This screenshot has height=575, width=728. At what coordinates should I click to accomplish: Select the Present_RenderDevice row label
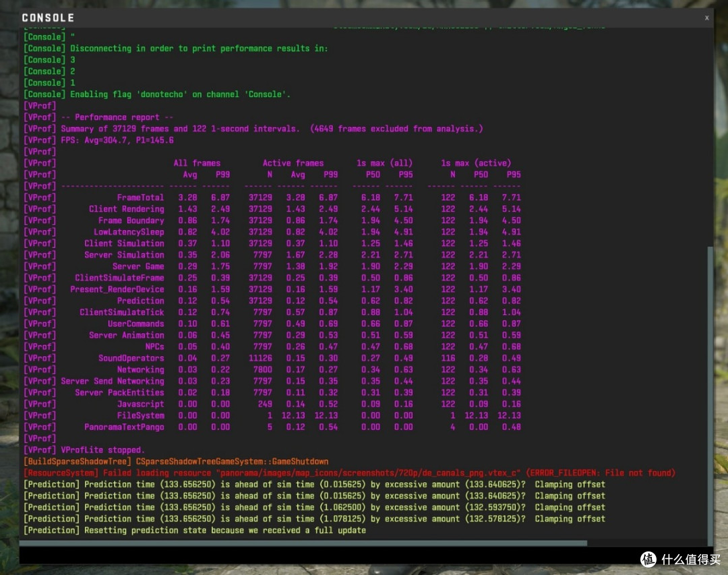(x=117, y=289)
